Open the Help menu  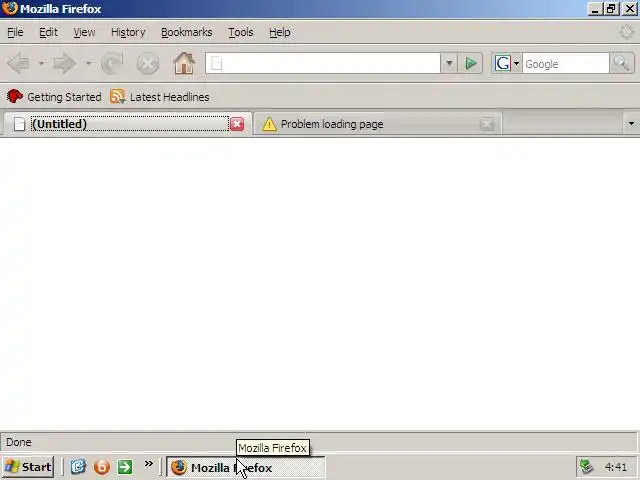280,32
